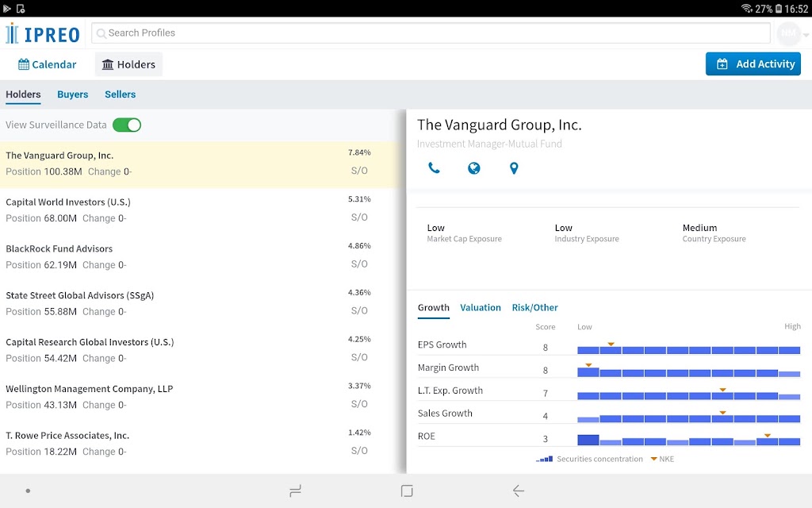Click the Add Activity button
This screenshot has height=508, width=812.
tap(753, 63)
